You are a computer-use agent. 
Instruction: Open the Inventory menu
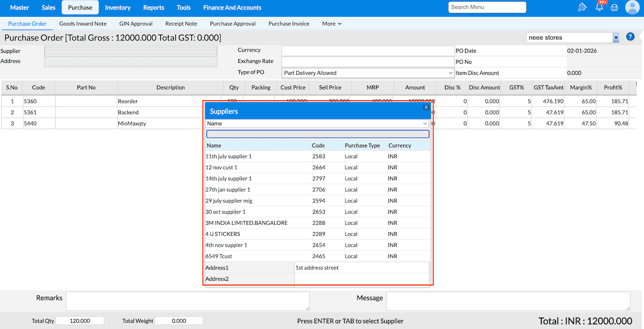pyautogui.click(x=117, y=7)
